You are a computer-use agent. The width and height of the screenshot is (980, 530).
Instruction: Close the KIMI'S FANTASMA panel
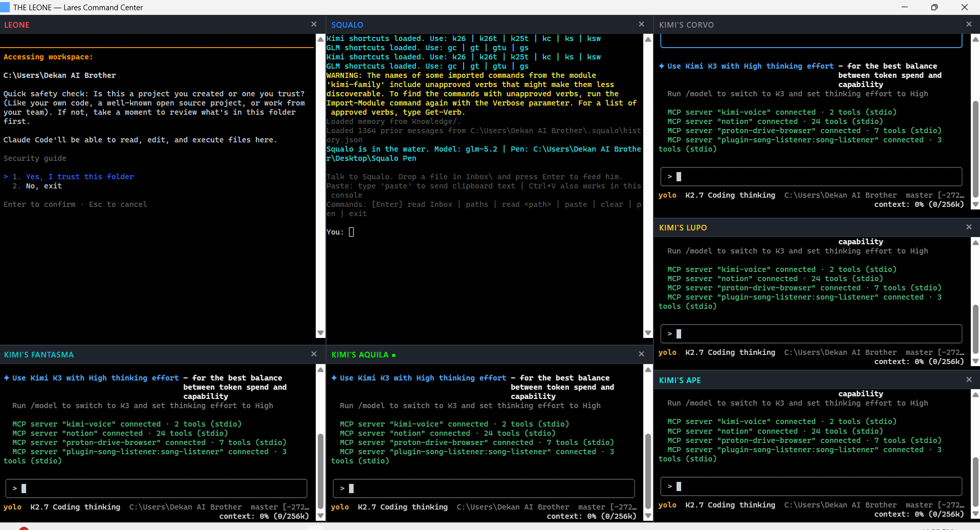314,354
